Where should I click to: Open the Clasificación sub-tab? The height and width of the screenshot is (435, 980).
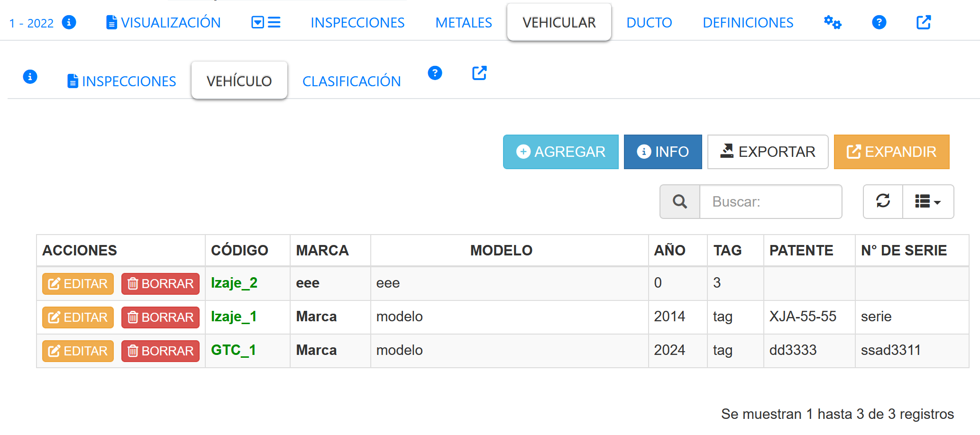(x=351, y=82)
